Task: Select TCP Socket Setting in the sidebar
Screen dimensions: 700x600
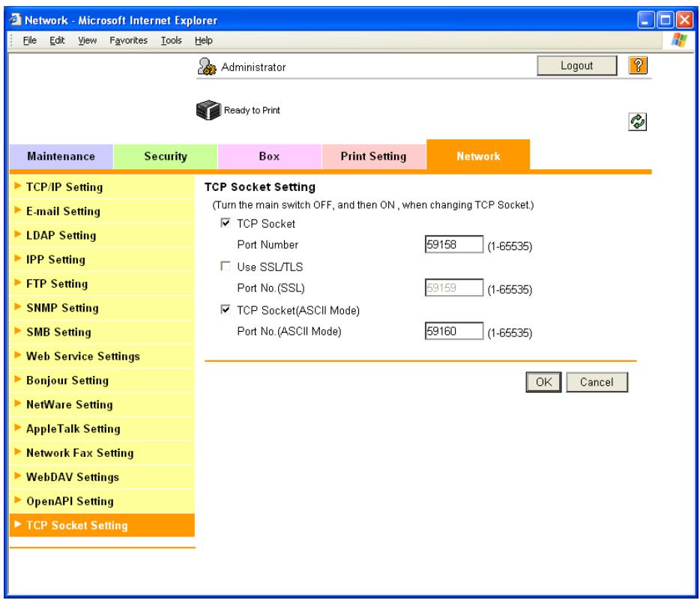Action: [102, 525]
